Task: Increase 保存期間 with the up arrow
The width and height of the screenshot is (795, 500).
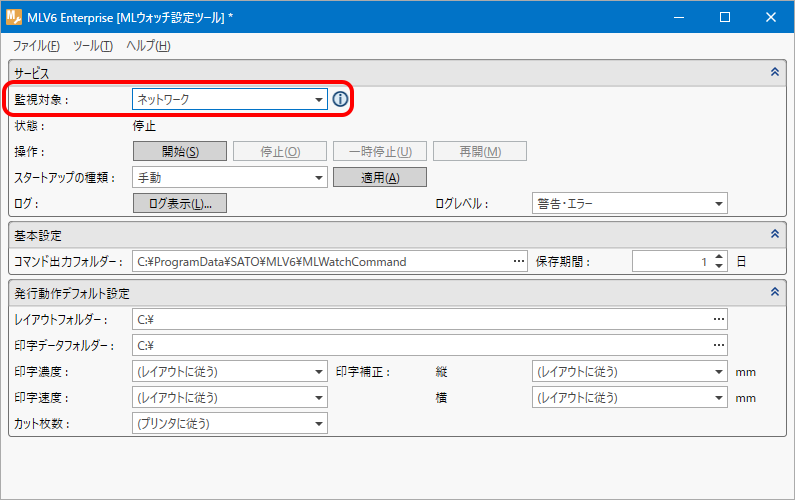Action: [x=719, y=257]
